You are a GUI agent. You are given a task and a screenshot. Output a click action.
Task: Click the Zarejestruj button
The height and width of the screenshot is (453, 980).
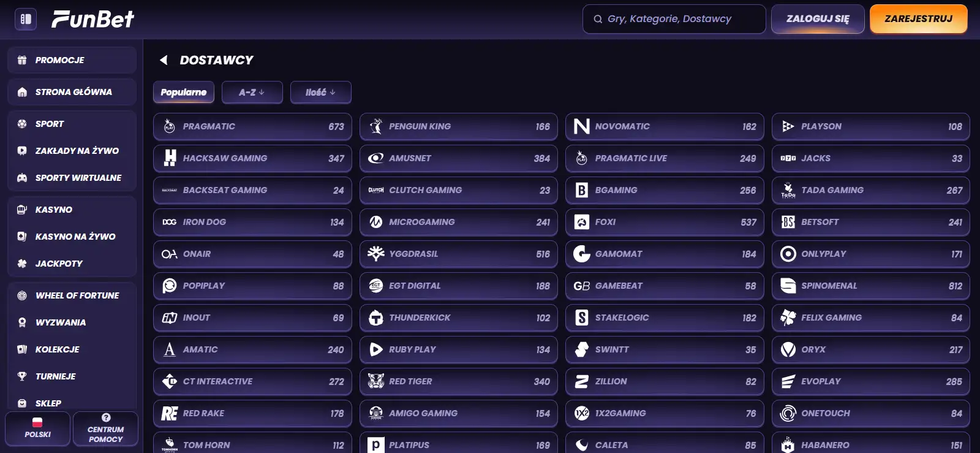(x=919, y=19)
